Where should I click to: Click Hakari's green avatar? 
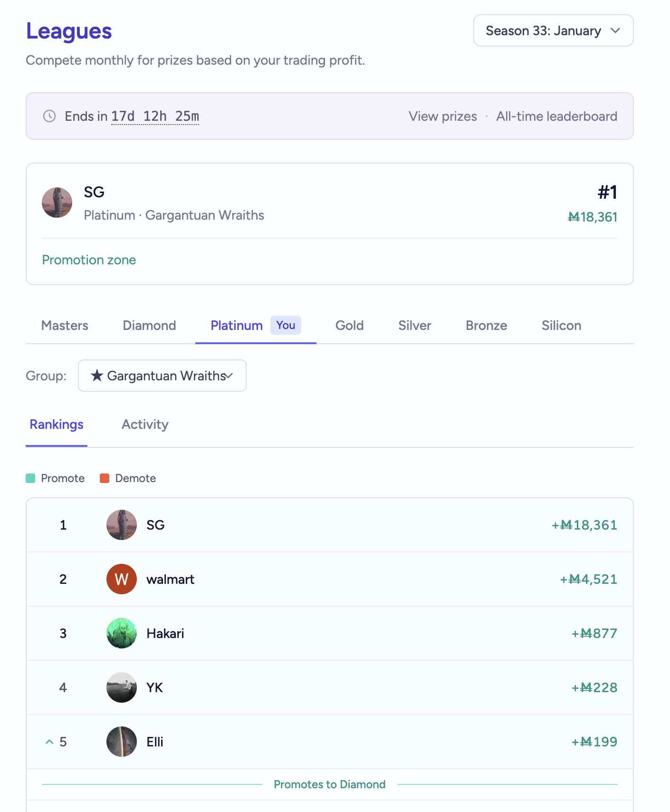(122, 633)
